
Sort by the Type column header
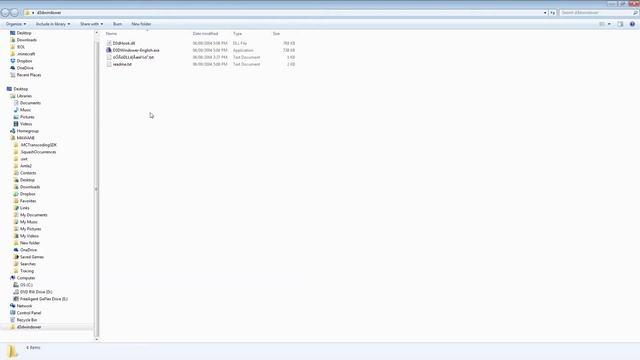click(x=238, y=33)
